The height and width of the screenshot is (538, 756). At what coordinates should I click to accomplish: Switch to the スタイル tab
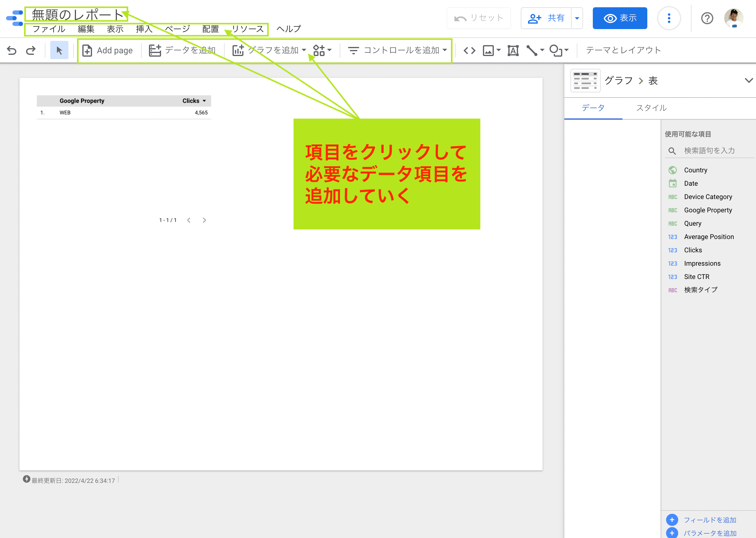(651, 108)
